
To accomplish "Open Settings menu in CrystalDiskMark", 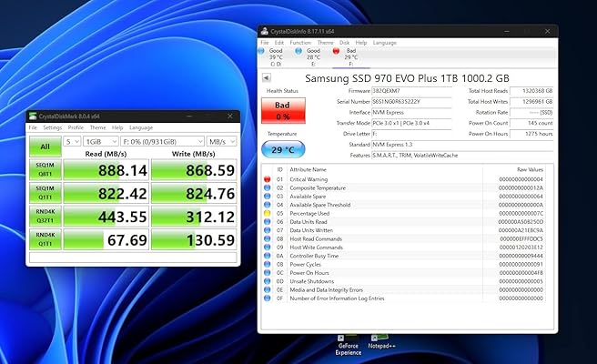I will pos(52,127).
